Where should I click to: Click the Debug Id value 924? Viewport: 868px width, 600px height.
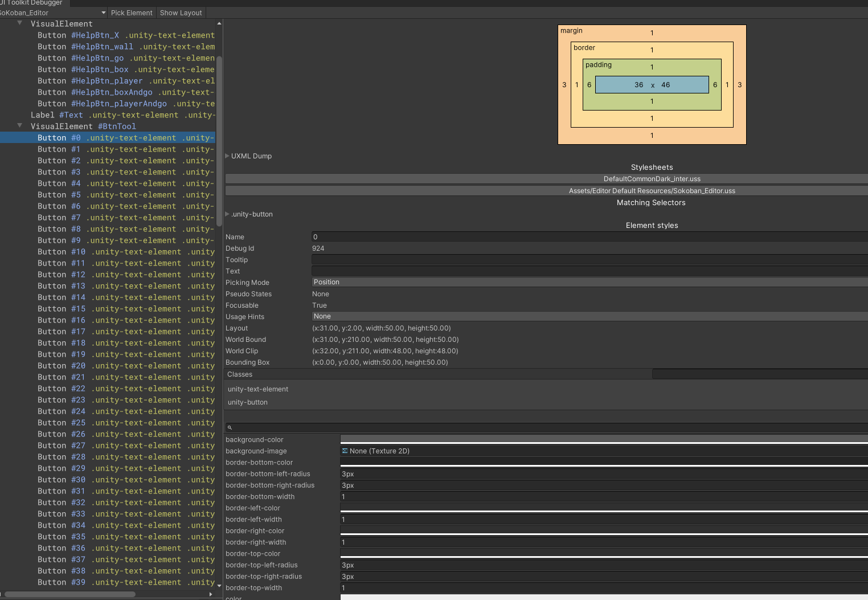pyautogui.click(x=318, y=248)
